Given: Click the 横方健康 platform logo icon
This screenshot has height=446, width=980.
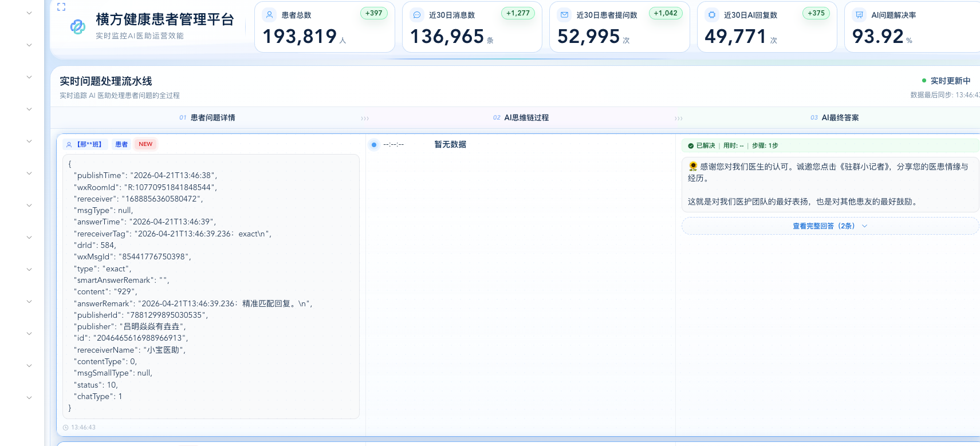Looking at the screenshot, I should click(78, 26).
